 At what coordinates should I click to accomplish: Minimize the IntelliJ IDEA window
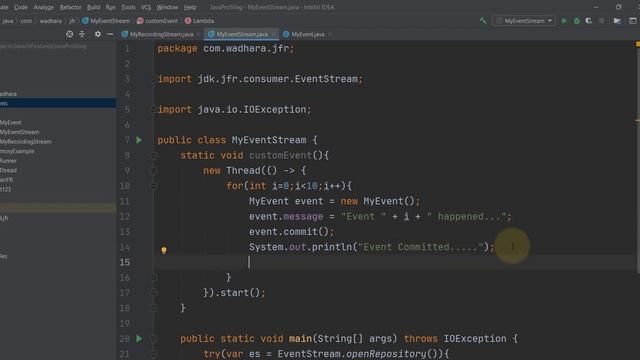pyautogui.click(x=596, y=7)
